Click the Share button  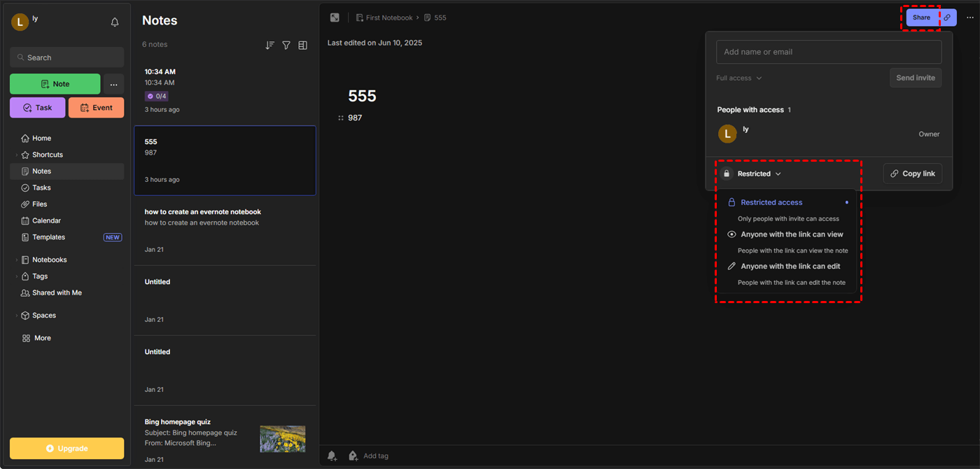click(921, 17)
